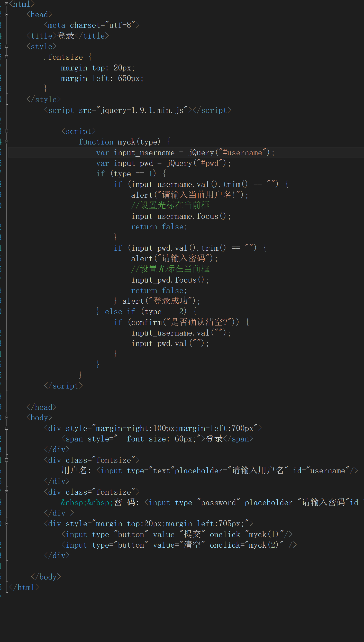Click the meta charset="utf-8" line
This screenshot has height=642, width=364.
pyautogui.click(x=92, y=25)
